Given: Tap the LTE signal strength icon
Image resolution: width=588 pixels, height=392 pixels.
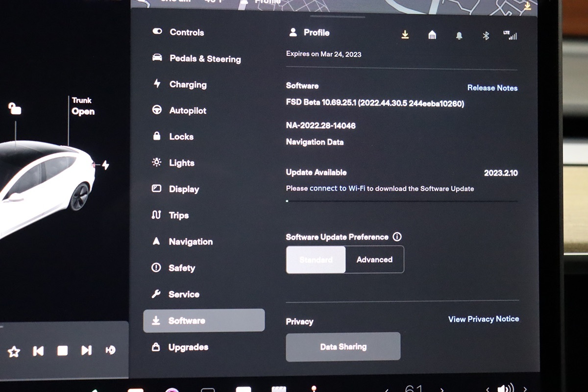Looking at the screenshot, I should [x=510, y=35].
